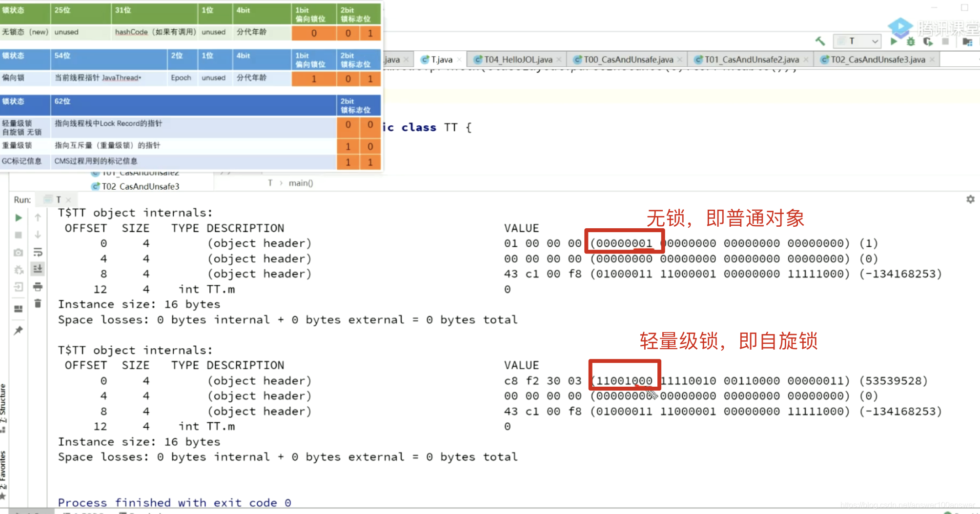Open the Favorites tool window tab
This screenshot has height=514, width=980.
point(3,474)
